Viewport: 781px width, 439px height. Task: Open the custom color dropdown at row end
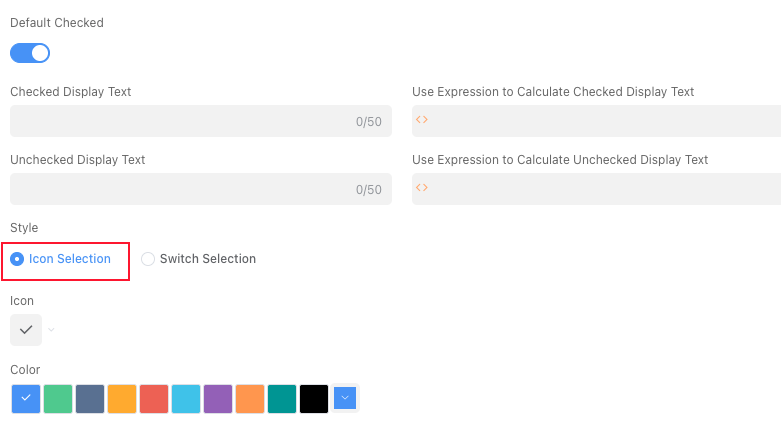[345, 398]
